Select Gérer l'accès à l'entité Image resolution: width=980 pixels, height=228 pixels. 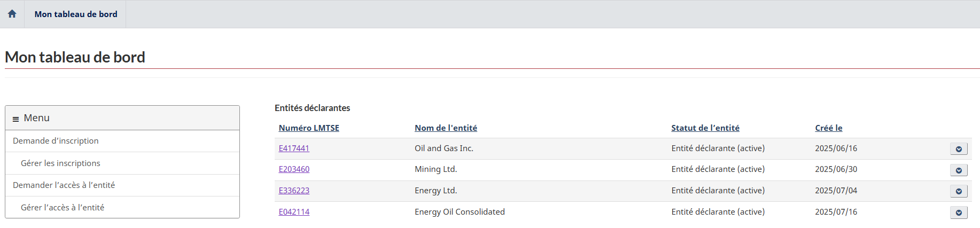coord(63,208)
